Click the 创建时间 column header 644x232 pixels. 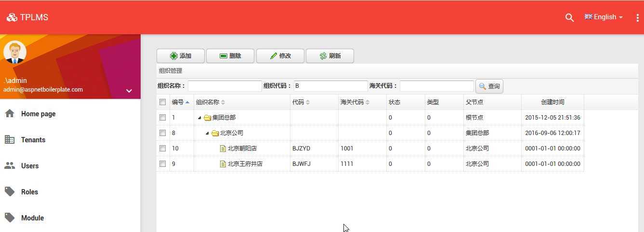pos(552,102)
